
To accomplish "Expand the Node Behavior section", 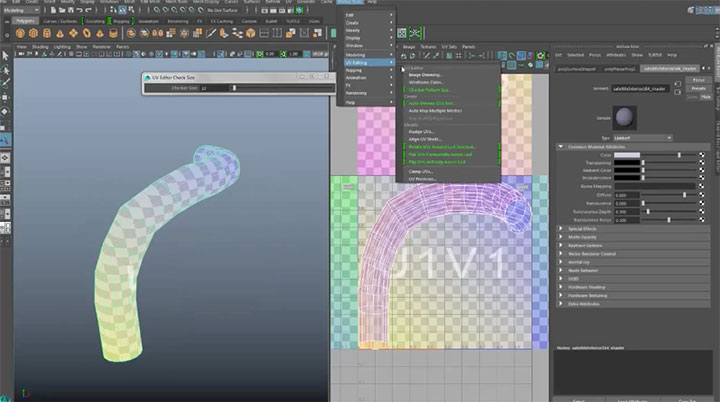I will tap(561, 270).
